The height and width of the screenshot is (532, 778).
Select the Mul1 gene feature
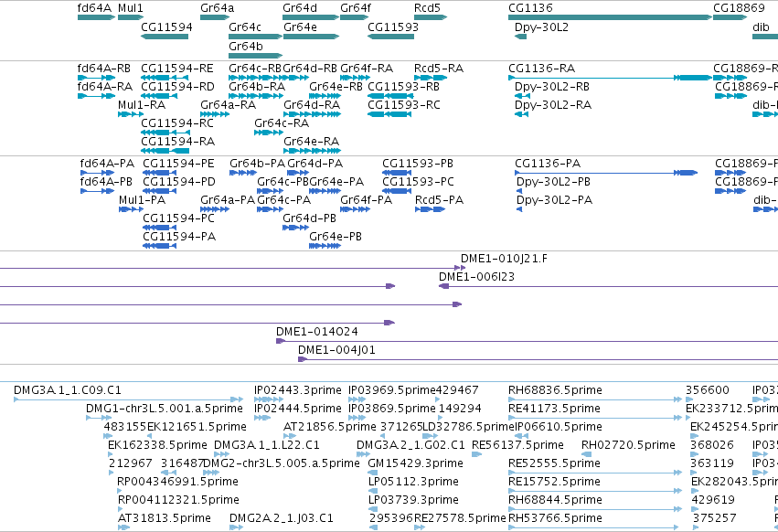point(131,17)
